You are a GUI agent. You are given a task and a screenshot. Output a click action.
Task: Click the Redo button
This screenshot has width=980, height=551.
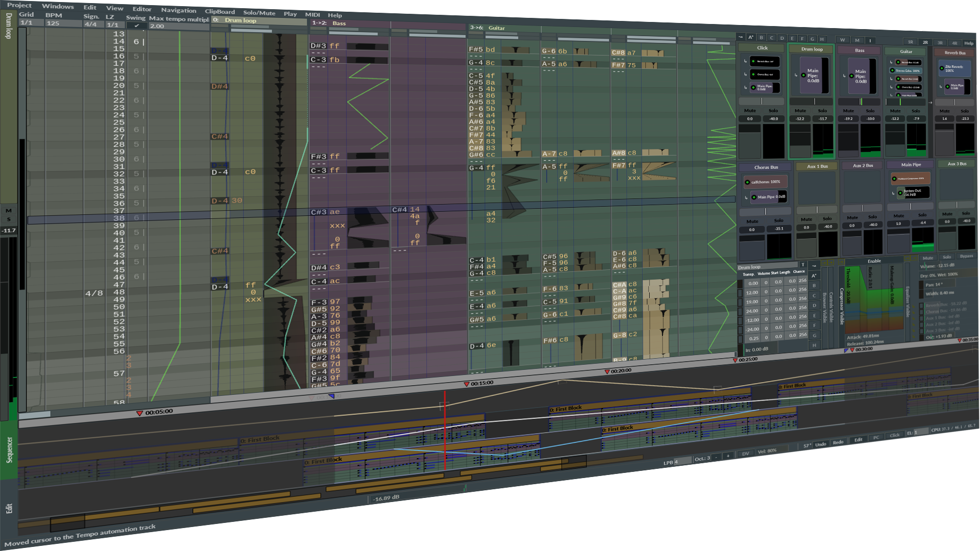[838, 442]
